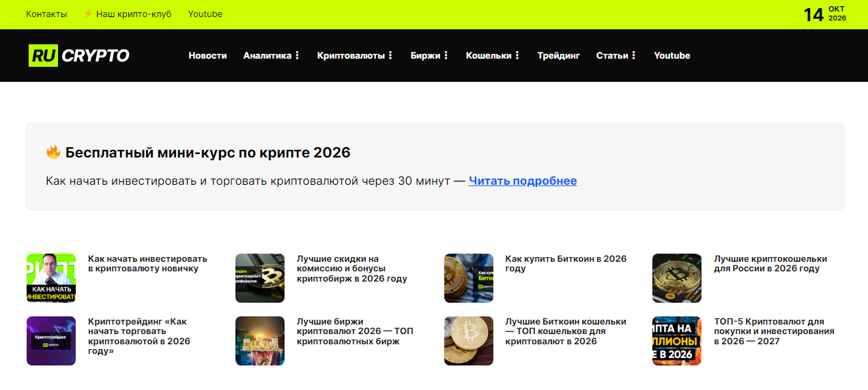The width and height of the screenshot is (868, 390).
Task: Expand the Статьи submenu dots
Action: click(634, 55)
